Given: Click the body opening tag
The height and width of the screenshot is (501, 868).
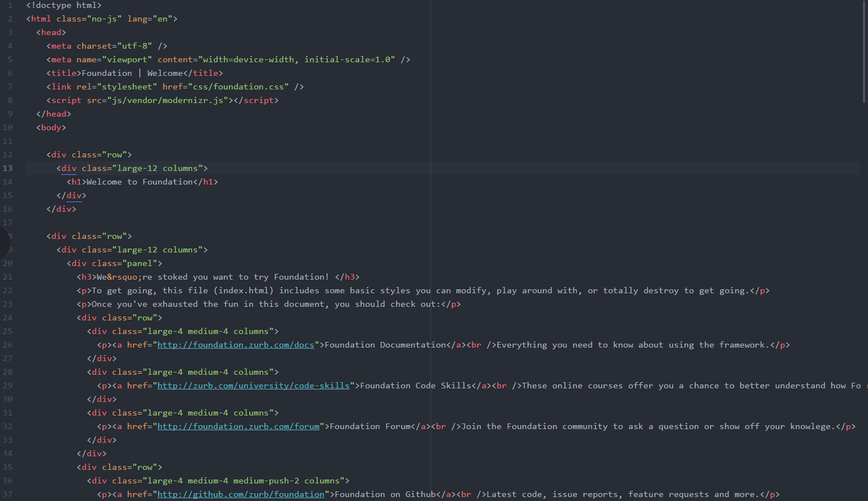Looking at the screenshot, I should point(50,127).
